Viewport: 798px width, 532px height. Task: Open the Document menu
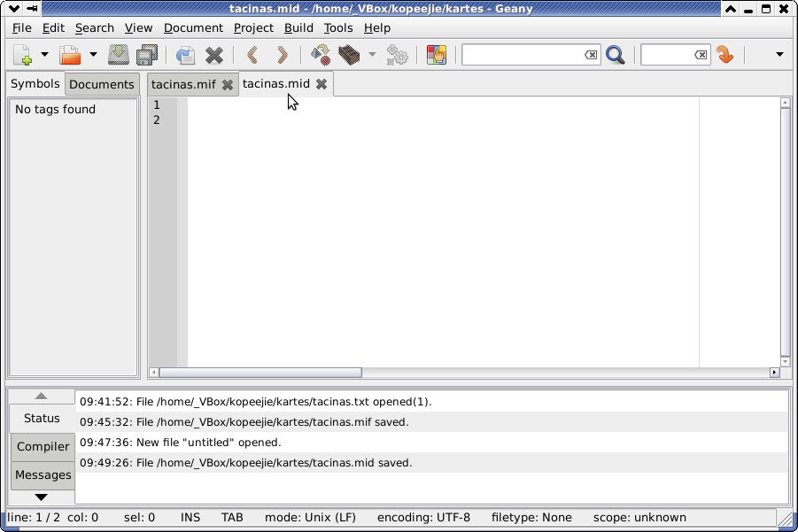click(x=193, y=28)
